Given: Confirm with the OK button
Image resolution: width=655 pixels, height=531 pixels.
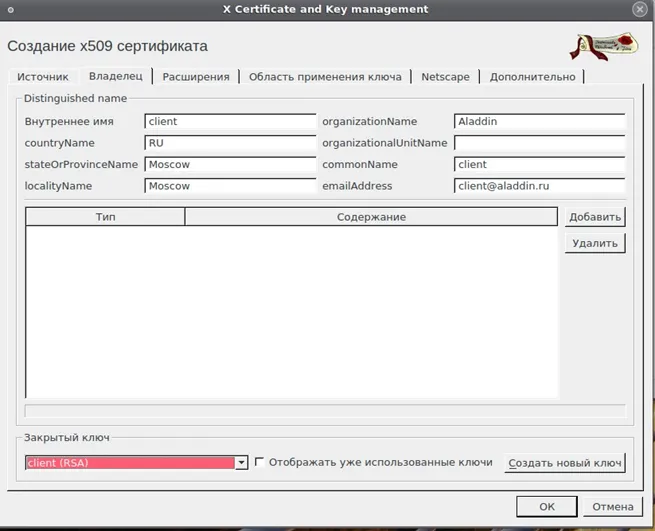Looking at the screenshot, I should [x=547, y=507].
